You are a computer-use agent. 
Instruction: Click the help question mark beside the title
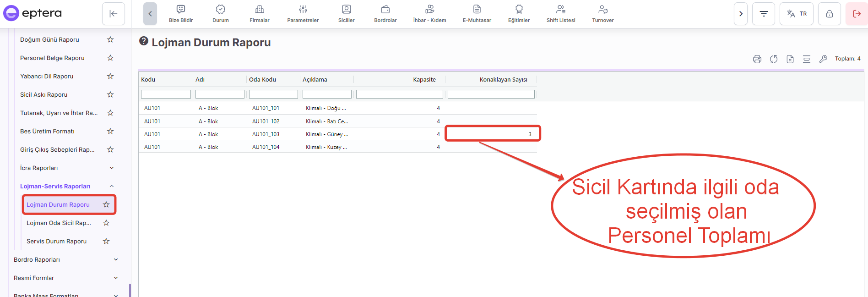144,41
